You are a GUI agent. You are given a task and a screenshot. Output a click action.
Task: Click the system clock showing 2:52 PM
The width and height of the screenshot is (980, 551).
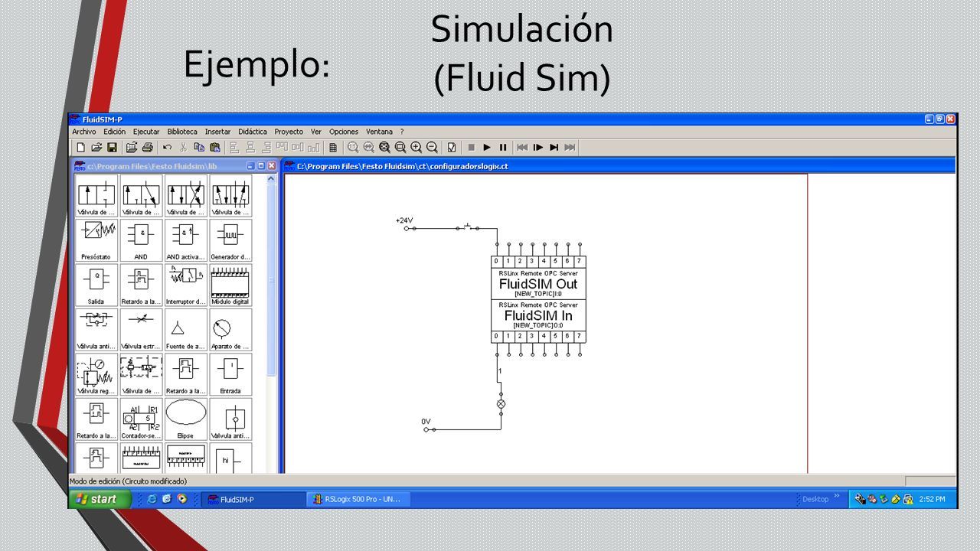[x=932, y=499]
